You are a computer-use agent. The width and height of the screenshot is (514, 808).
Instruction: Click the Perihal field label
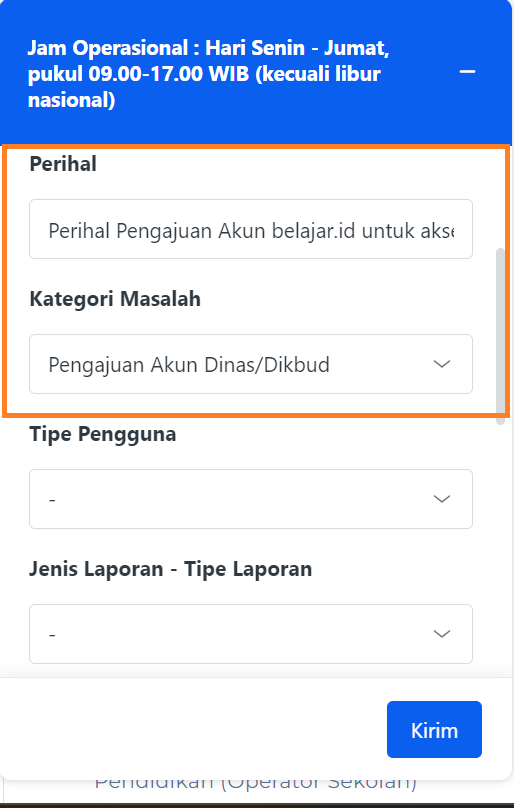click(63, 164)
